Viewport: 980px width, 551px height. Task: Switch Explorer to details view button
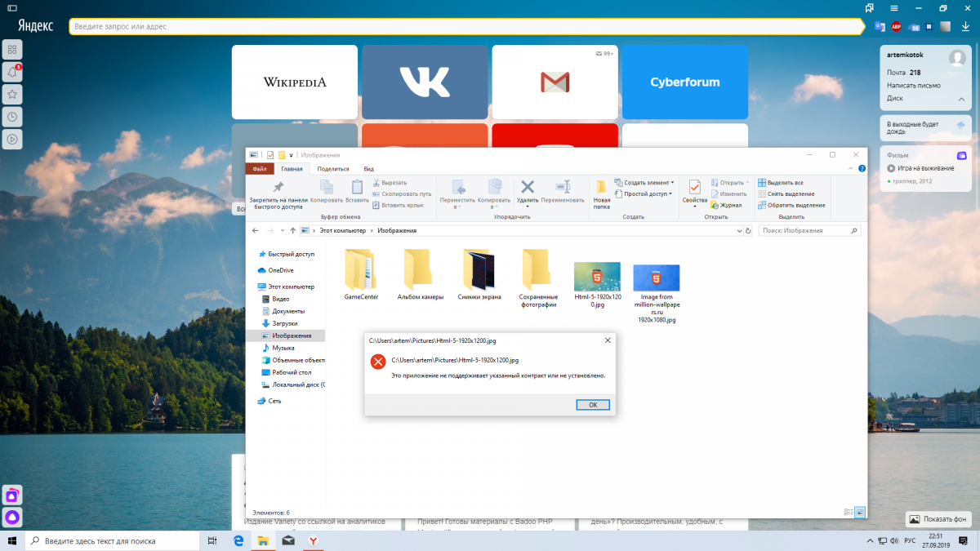coord(849,512)
